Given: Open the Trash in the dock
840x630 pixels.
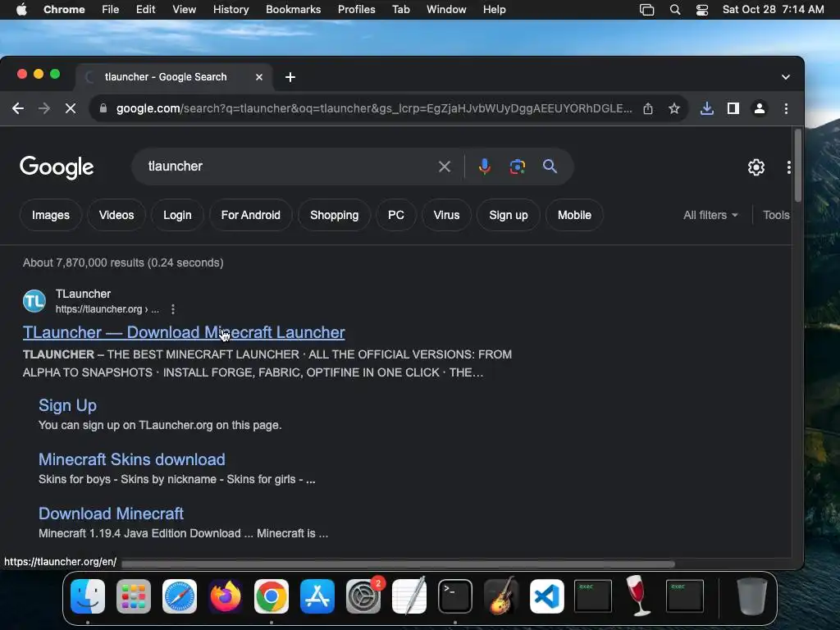Looking at the screenshot, I should click(x=752, y=596).
